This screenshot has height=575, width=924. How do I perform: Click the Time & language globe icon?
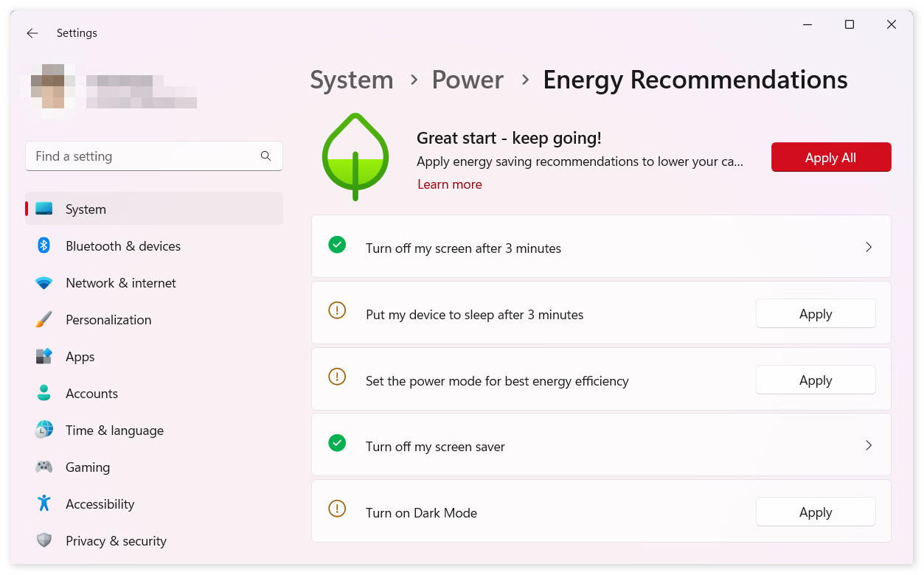pyautogui.click(x=44, y=430)
